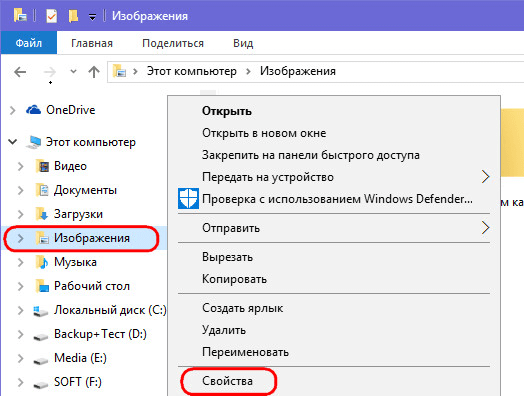The height and width of the screenshot is (396, 524).
Task: Open the Customize Quick Access Toolbar dropdown
Action: click(x=92, y=17)
